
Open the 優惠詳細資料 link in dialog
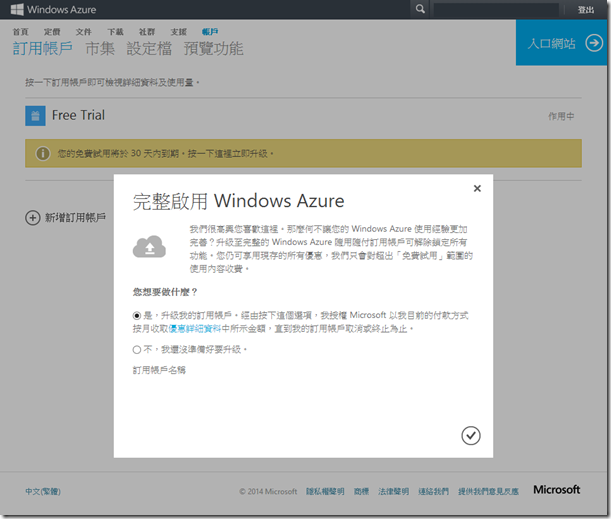pyautogui.click(x=195, y=329)
